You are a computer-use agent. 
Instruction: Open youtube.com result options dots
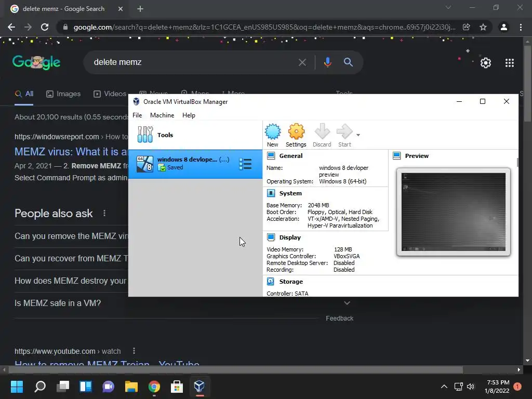(134, 351)
